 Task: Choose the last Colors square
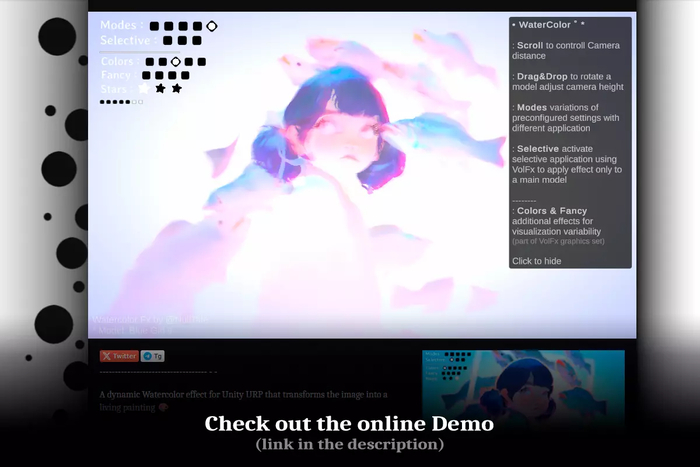coord(202,62)
